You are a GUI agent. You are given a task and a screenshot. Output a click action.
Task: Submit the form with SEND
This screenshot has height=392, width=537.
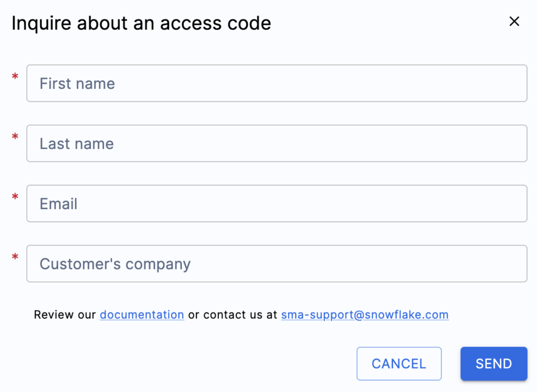[x=494, y=364]
